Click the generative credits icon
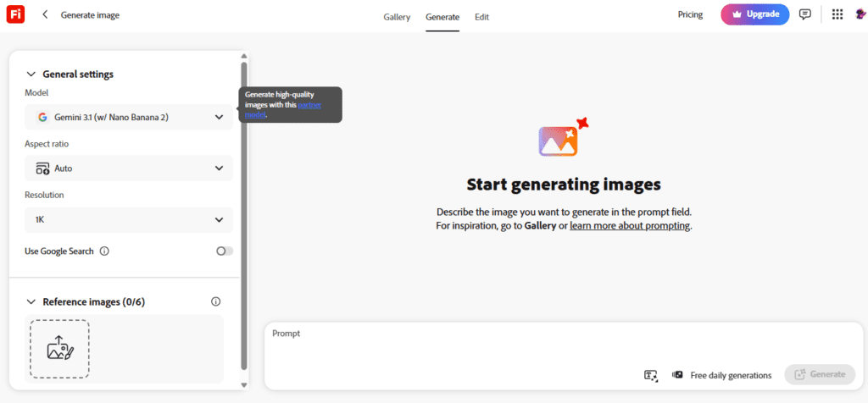 677,375
